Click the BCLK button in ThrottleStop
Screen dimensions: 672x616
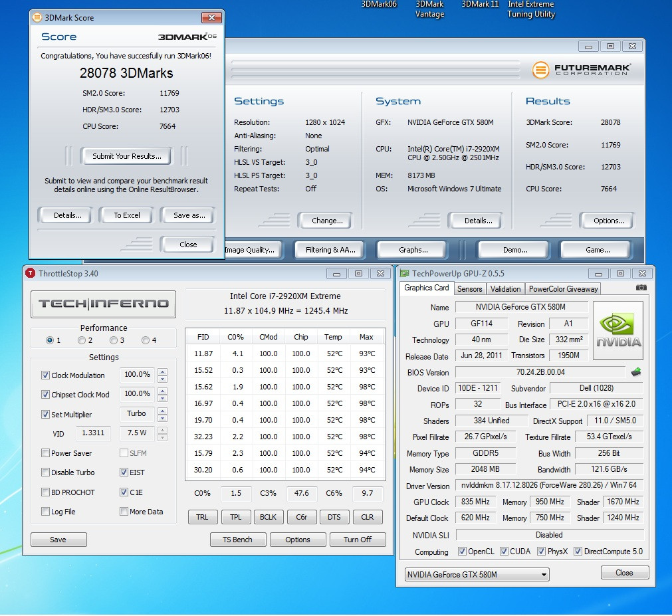[268, 517]
